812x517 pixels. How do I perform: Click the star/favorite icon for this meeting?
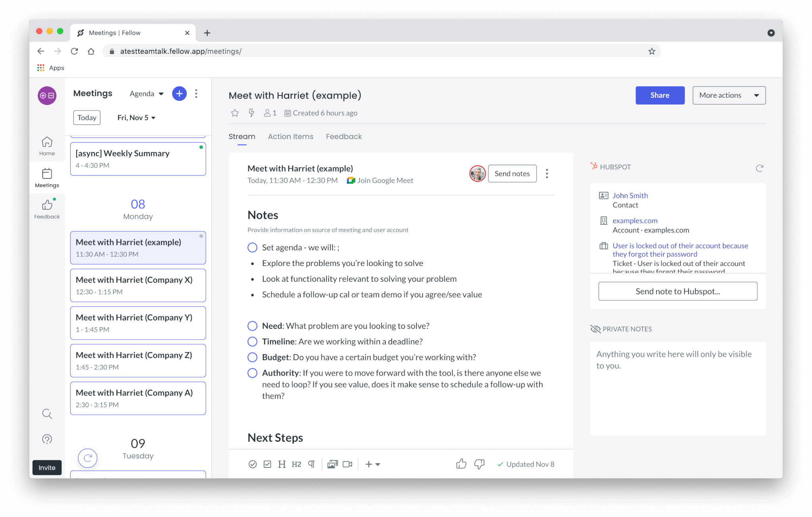point(235,113)
